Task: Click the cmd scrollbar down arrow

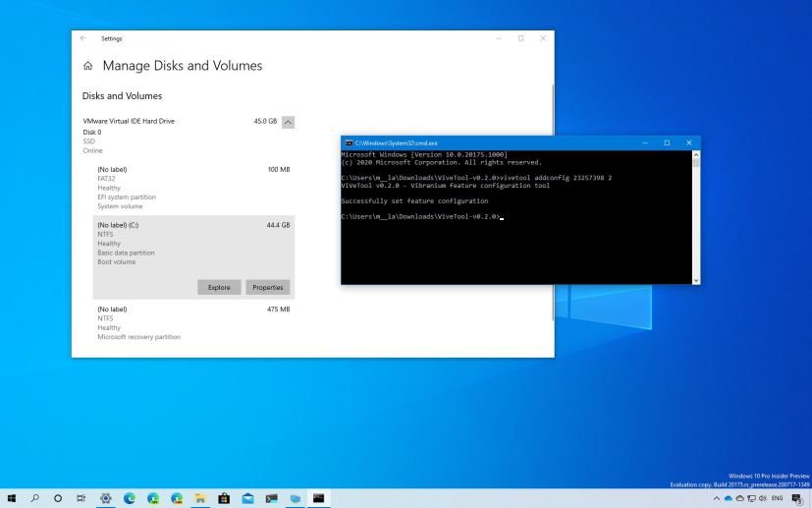Action: click(x=696, y=280)
